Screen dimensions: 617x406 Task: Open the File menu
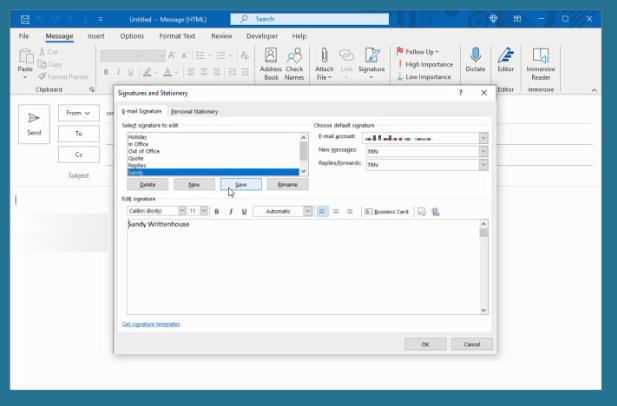point(24,36)
